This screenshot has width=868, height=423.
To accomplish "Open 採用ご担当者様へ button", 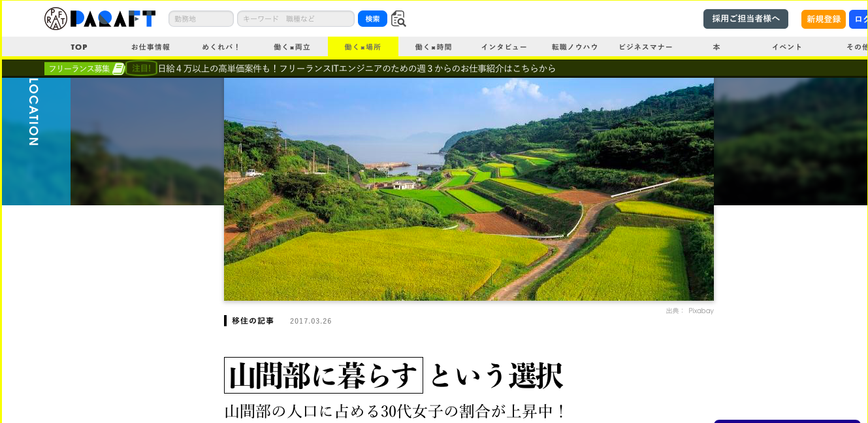I will pos(746,19).
